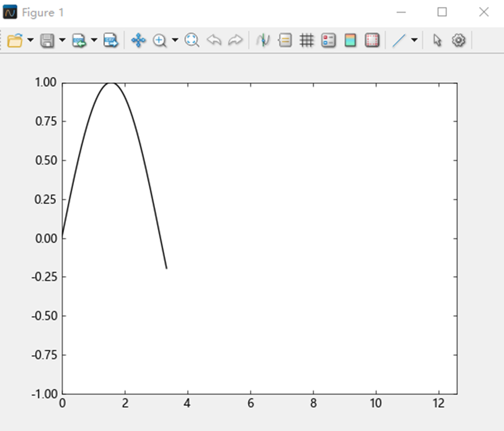Click the y-axis label -0.75
The height and width of the screenshot is (431, 504).
coord(44,355)
